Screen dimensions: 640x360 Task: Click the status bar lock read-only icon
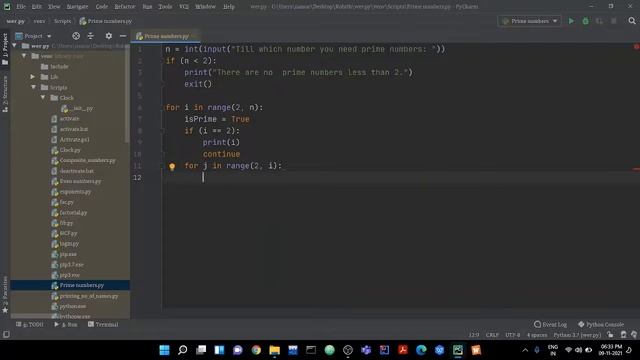[610, 335]
